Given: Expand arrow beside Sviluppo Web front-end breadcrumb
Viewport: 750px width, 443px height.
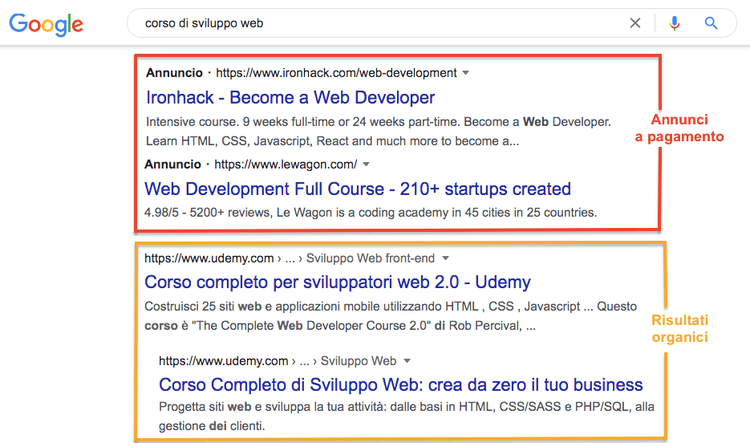Looking at the screenshot, I should (x=445, y=258).
